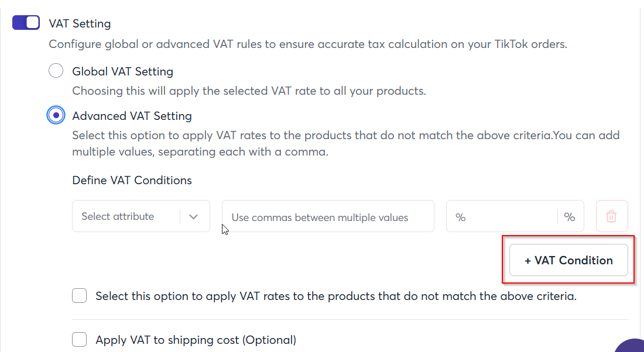Click the 'VAT Setting' heading beside the switch
This screenshot has width=644, height=352.
80,23
